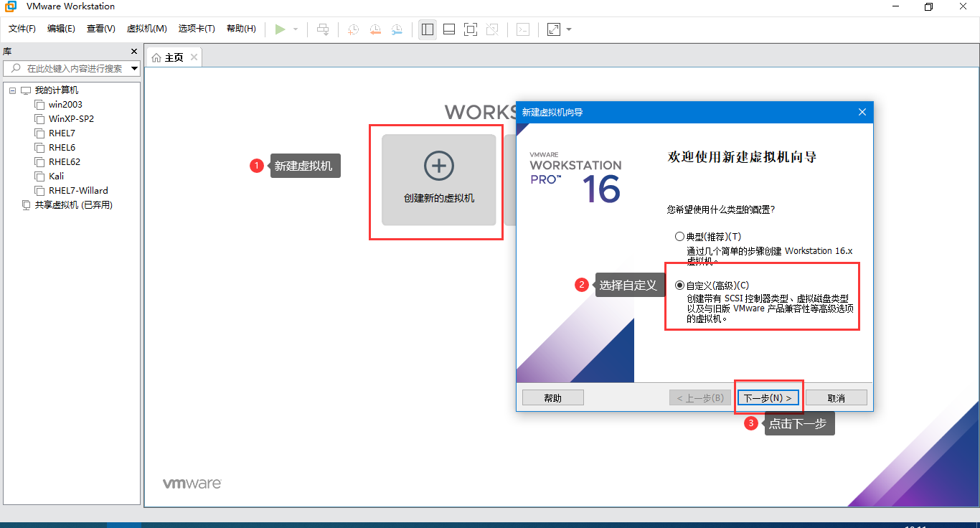
Task: Select the RHEL6 virtual machine
Action: [62, 148]
